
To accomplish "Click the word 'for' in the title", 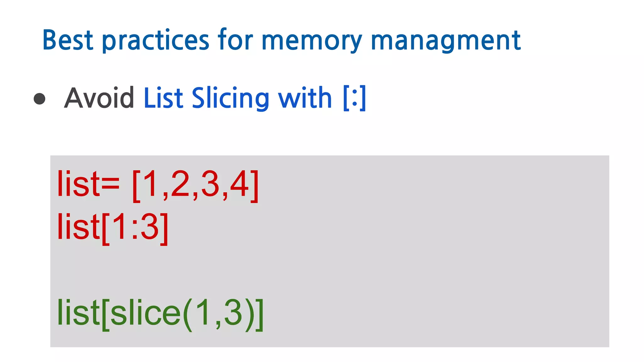I will pyautogui.click(x=235, y=40).
